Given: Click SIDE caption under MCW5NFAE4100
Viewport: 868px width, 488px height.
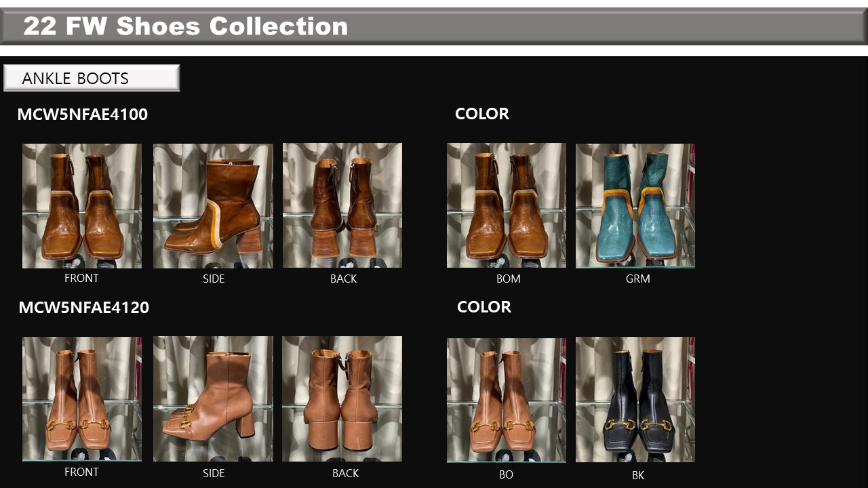Looking at the screenshot, I should [x=214, y=279].
